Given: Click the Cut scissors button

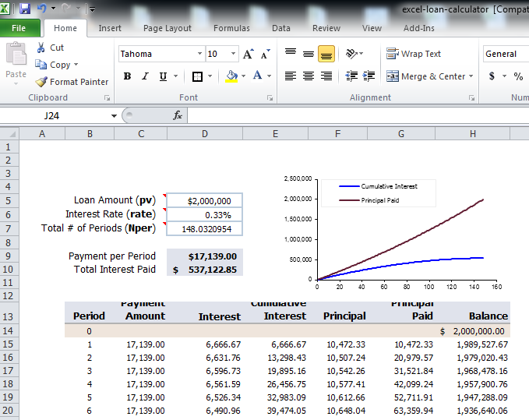Looking at the screenshot, I should (x=50, y=48).
